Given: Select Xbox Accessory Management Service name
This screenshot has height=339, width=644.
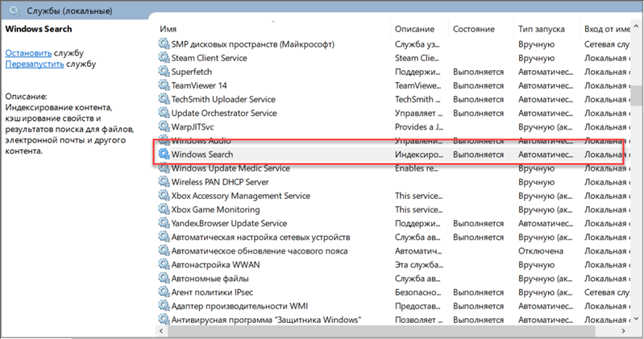Looking at the screenshot, I should tap(240, 196).
